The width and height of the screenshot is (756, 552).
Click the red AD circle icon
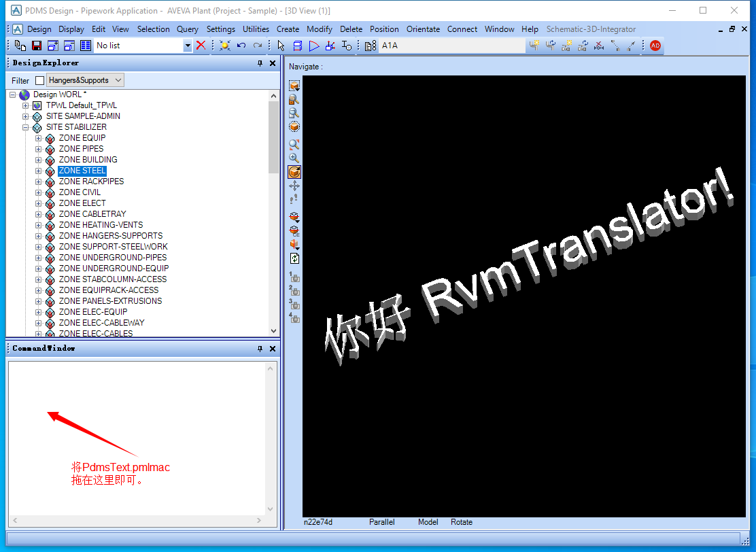655,46
